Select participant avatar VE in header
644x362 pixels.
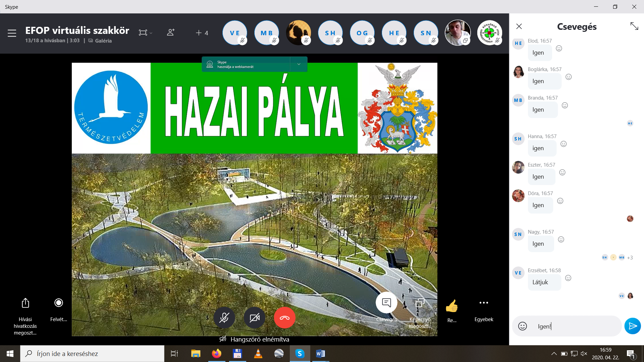point(235,33)
